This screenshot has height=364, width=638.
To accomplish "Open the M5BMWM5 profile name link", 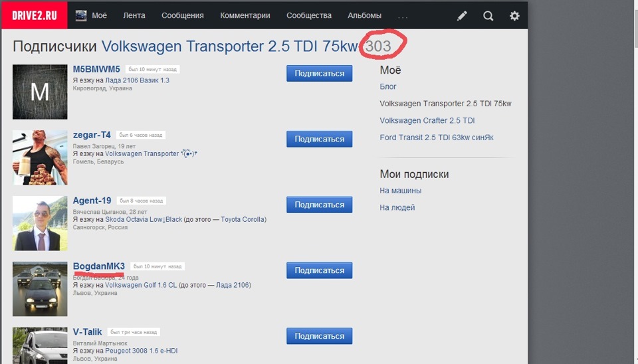I will [96, 69].
